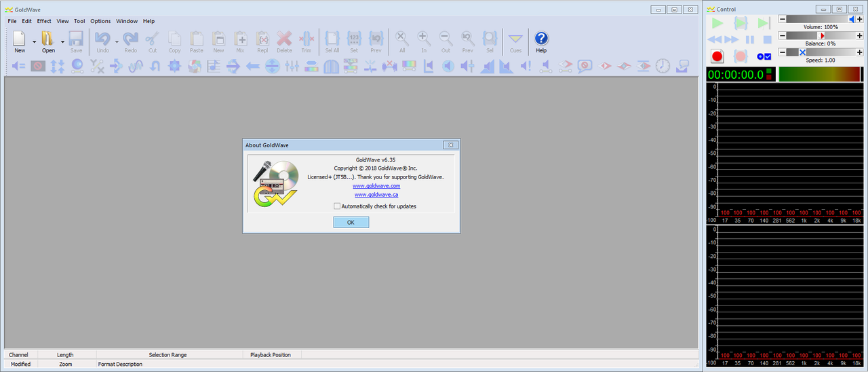This screenshot has height=372, width=868.
Task: Enable Automatically check for updates checkbox
Action: click(337, 206)
